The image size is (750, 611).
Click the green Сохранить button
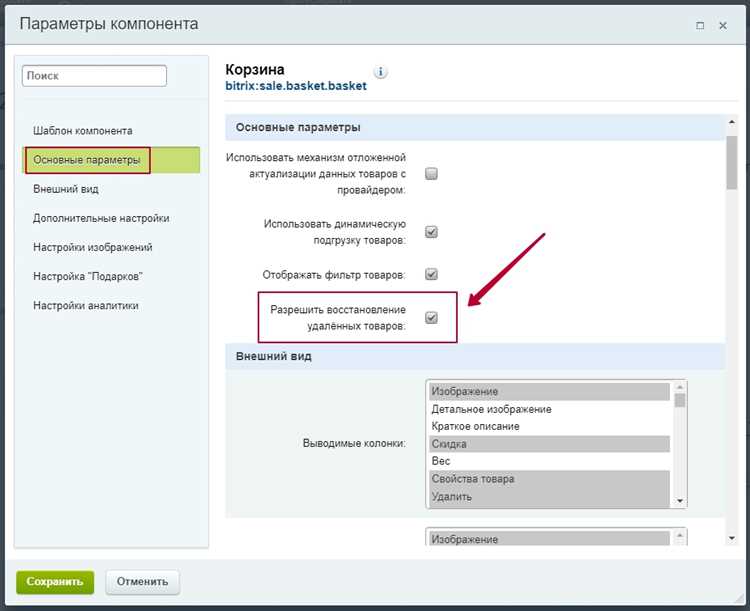[55, 582]
